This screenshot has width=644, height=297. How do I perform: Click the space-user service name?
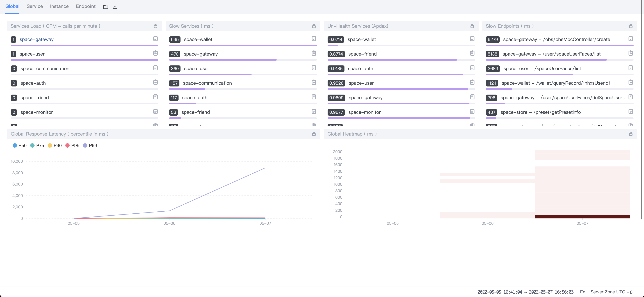[x=32, y=54]
